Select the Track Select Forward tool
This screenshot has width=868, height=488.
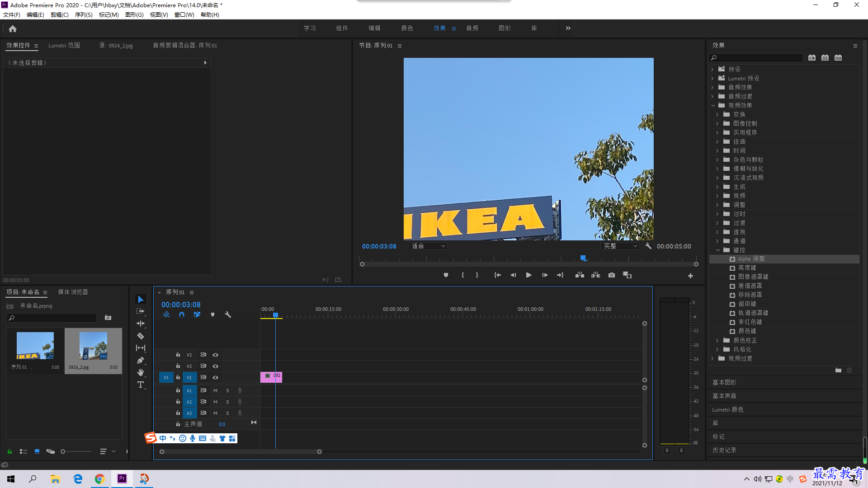coord(141,311)
